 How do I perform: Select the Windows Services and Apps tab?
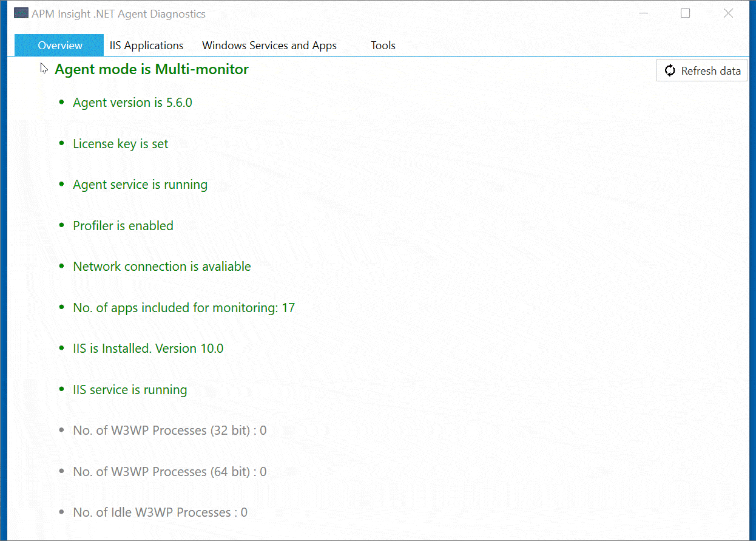[x=269, y=45]
